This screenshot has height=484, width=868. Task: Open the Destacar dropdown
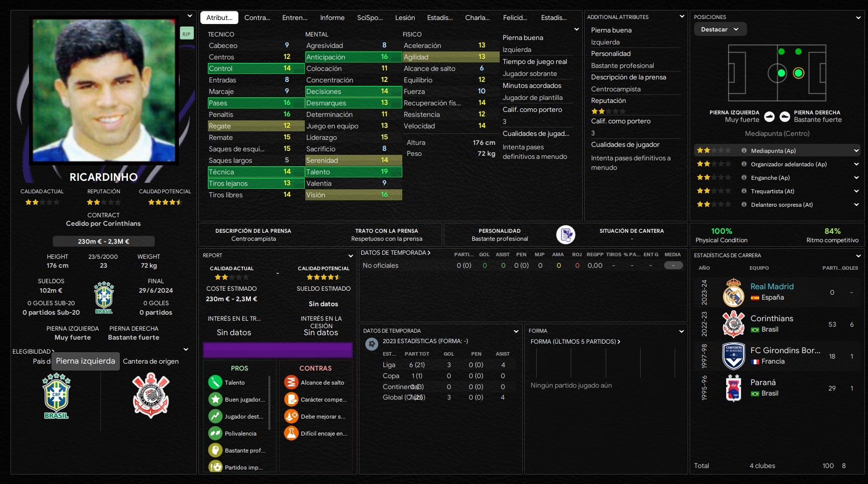pos(720,29)
